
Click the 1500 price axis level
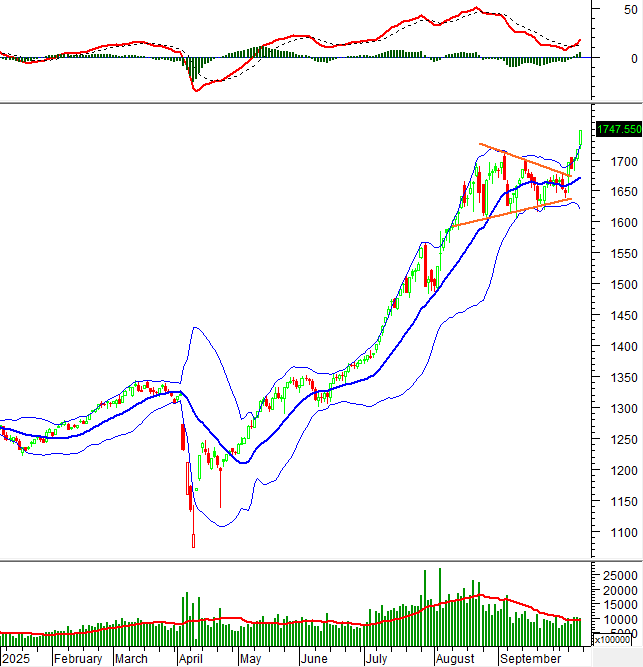(611, 284)
